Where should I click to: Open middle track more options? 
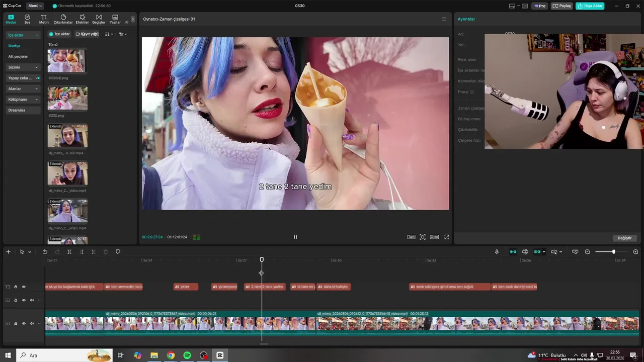coord(40,300)
